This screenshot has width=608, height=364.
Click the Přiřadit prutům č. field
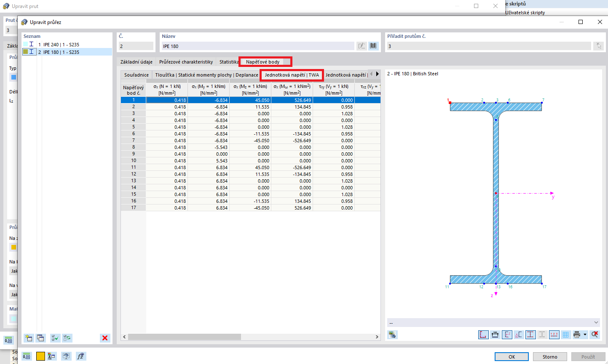(x=489, y=46)
